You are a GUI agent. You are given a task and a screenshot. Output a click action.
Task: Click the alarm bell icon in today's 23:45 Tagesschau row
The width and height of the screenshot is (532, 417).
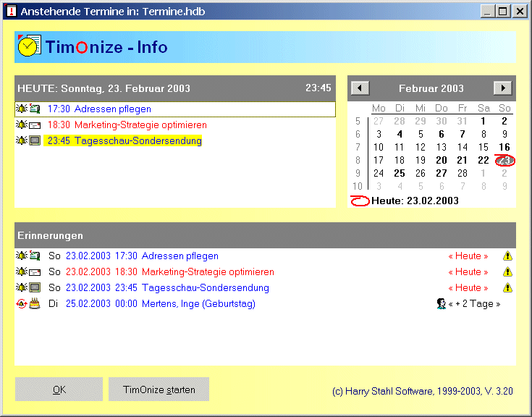click(22, 140)
